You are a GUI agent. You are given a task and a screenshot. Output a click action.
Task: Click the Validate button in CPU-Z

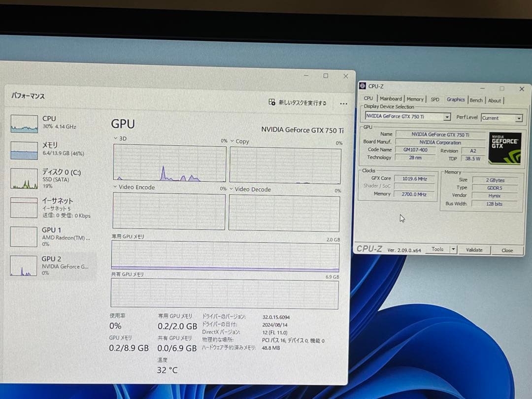474,250
